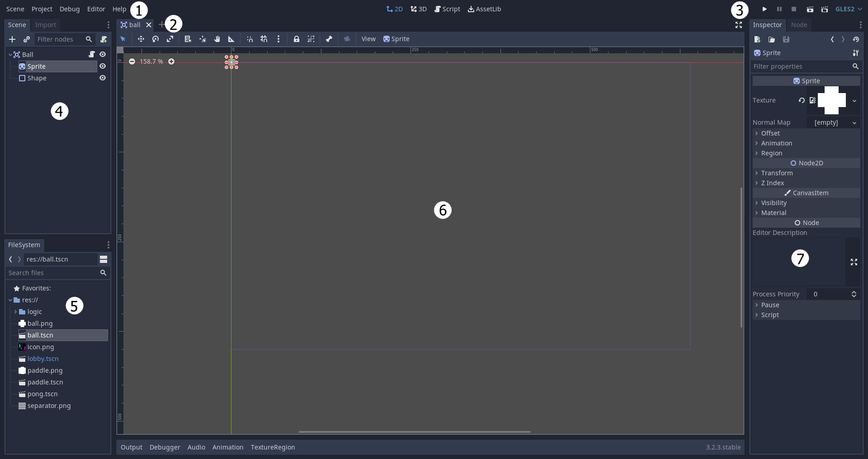Open the Debugger bottom panel

coord(165,447)
